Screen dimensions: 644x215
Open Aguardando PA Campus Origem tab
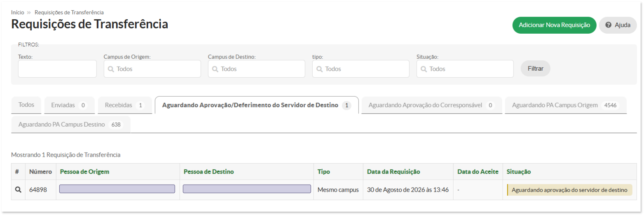tap(566, 105)
